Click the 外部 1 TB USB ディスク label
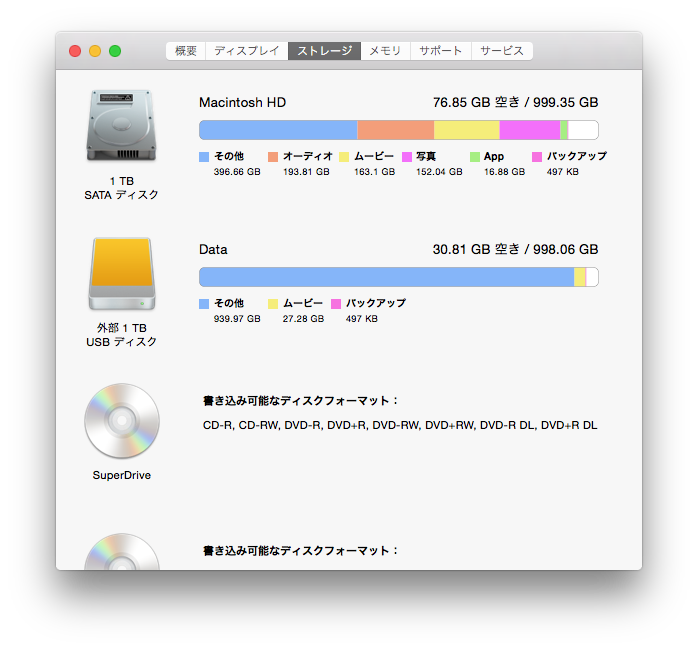Screen dimensions: 698x650 tap(122, 335)
